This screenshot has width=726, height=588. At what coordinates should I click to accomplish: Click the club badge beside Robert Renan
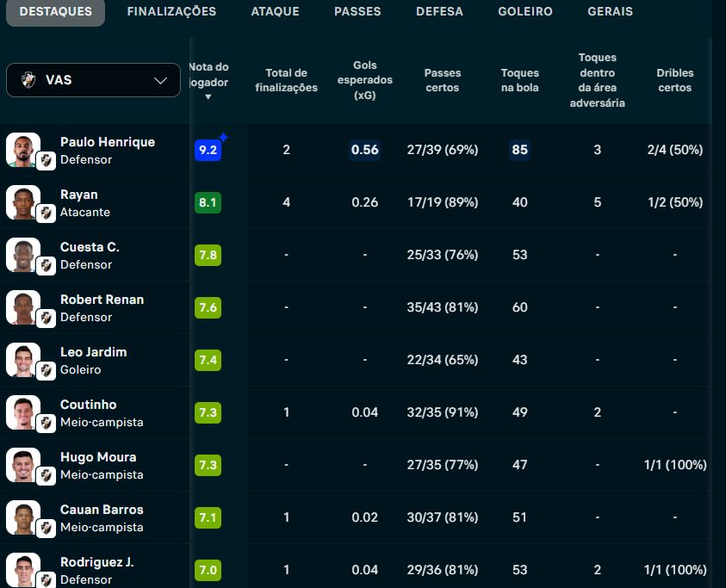[47, 319]
